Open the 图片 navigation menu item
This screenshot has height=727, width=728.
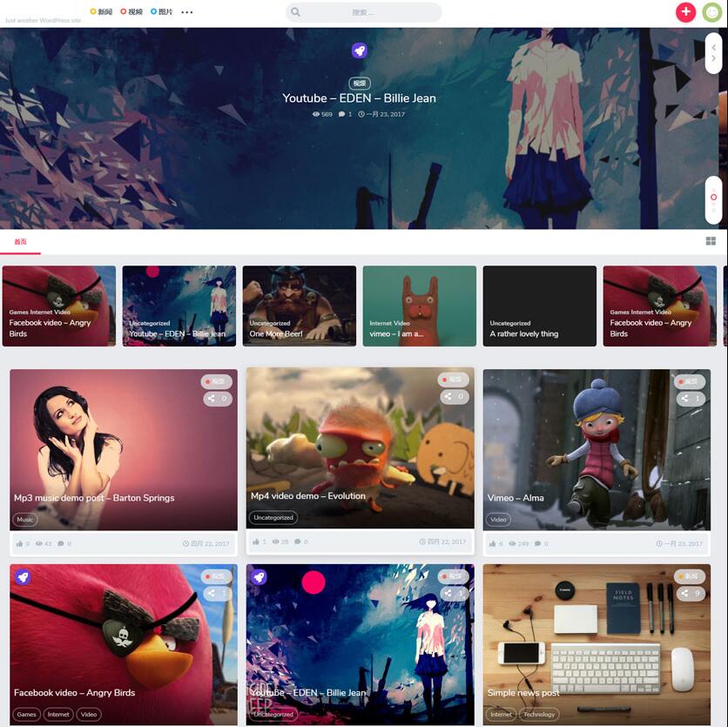click(x=162, y=11)
